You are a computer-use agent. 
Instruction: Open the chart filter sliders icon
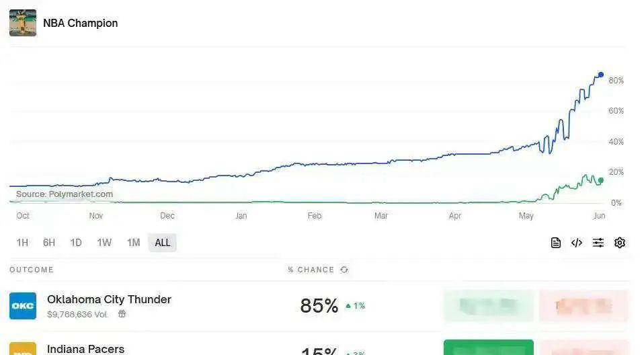(598, 243)
